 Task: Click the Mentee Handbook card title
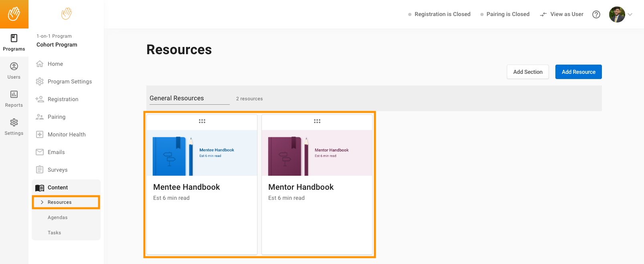point(186,187)
